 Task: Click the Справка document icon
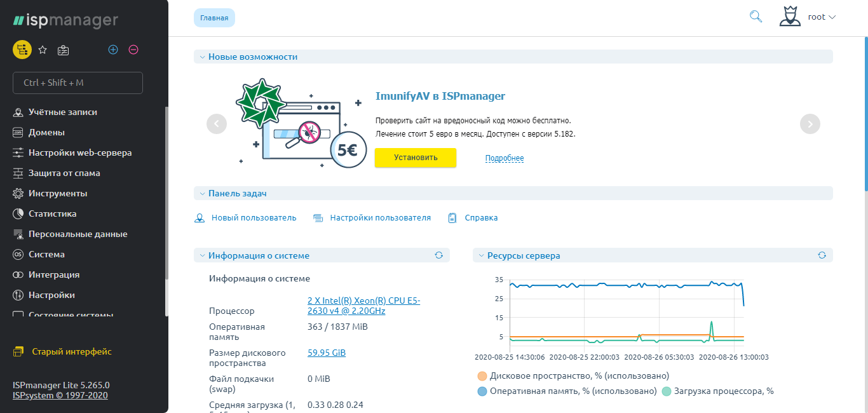(452, 218)
